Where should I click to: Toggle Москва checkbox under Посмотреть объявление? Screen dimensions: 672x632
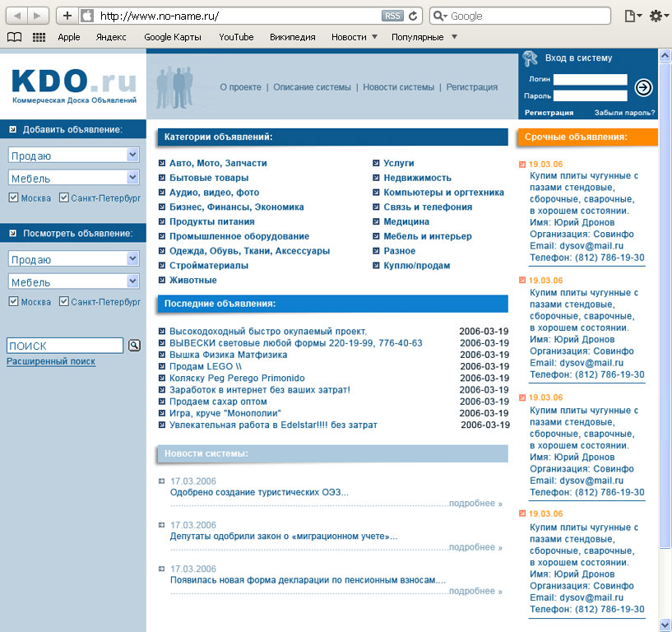pyautogui.click(x=13, y=302)
